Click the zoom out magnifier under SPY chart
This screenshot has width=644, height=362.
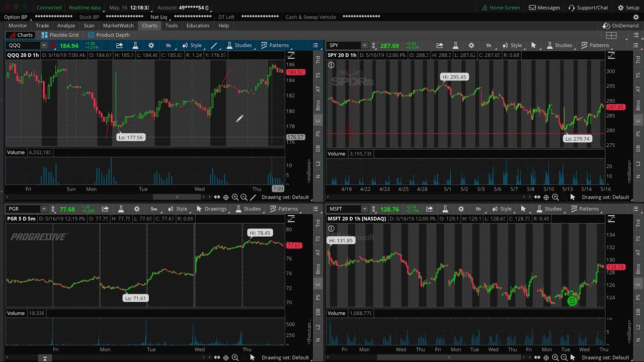pyautogui.click(x=564, y=197)
